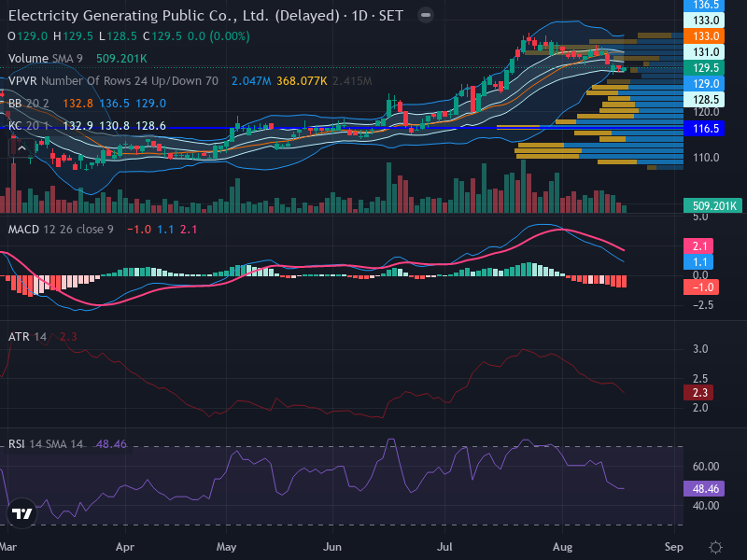This screenshot has height=560, width=747.
Task: Click the TradingView logo icon
Action: click(x=21, y=513)
